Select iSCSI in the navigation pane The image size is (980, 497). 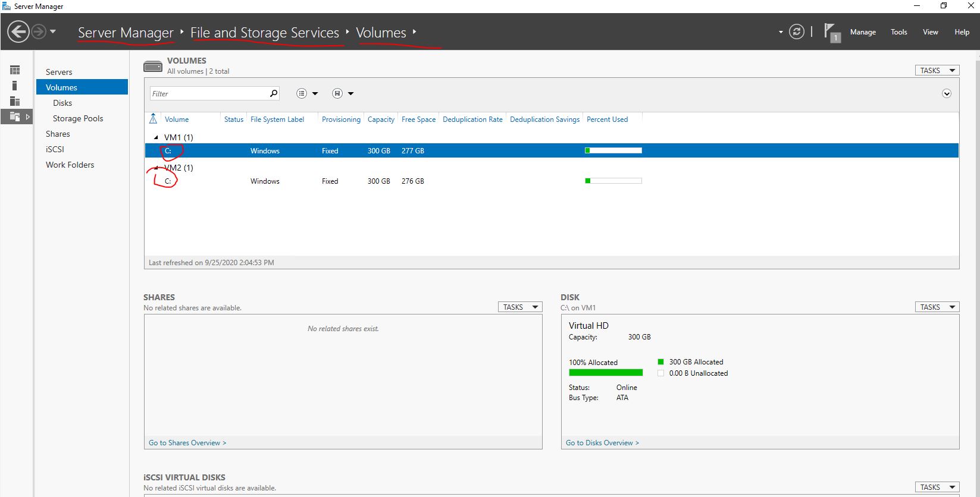click(55, 149)
